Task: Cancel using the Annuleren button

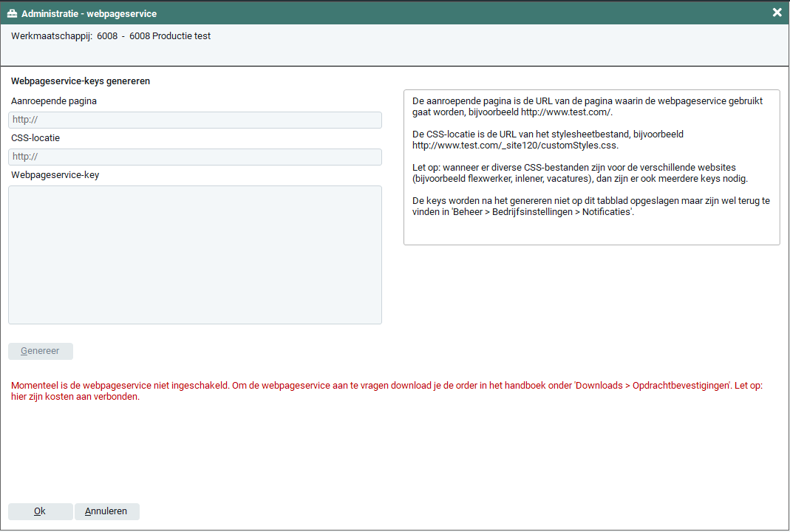Action: tap(106, 511)
